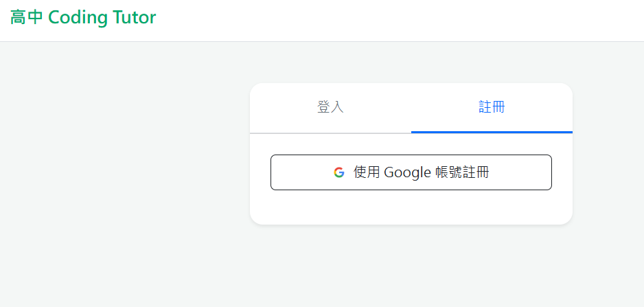This screenshot has width=644, height=307.
Task: Tap the multicolor G icon in signup button
Action: point(339,172)
